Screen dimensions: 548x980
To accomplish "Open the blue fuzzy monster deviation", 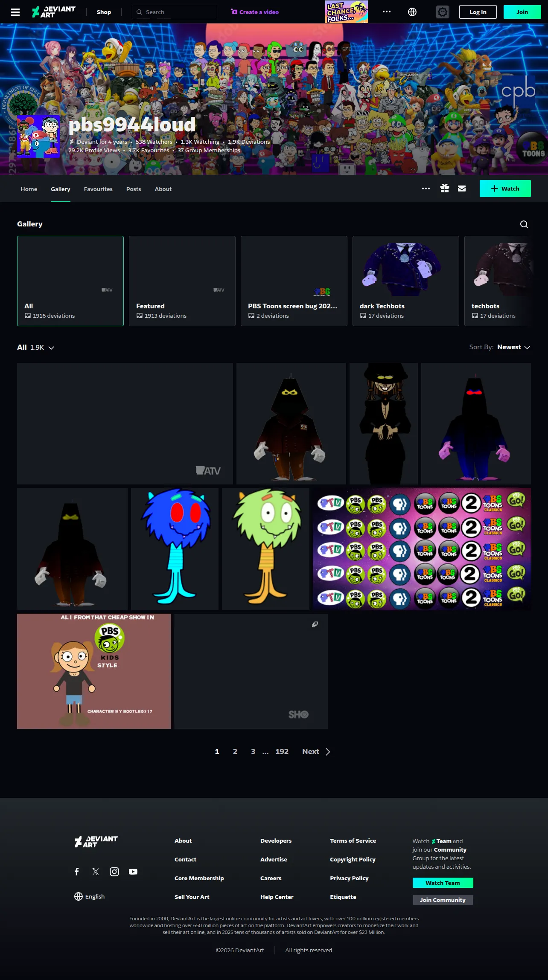I will pos(175,549).
